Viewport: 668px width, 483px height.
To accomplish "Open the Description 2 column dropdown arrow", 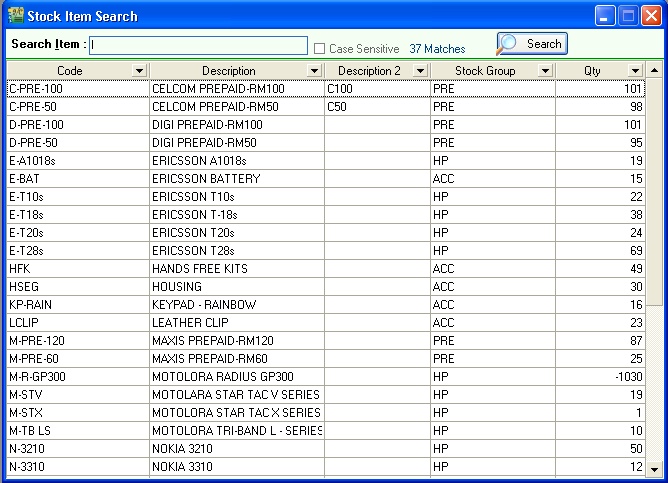I will [x=420, y=71].
